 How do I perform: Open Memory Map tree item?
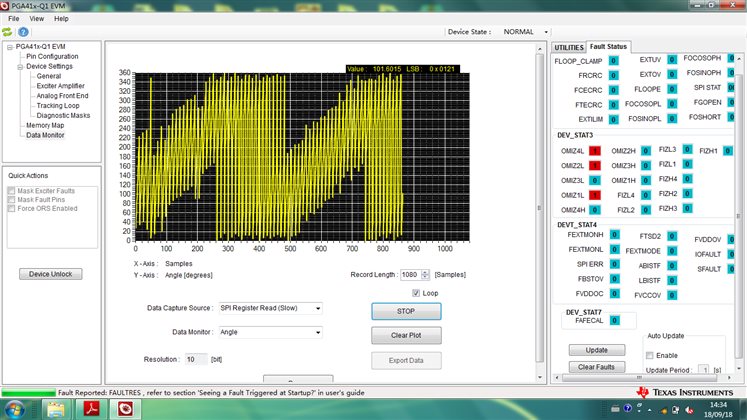pos(45,125)
